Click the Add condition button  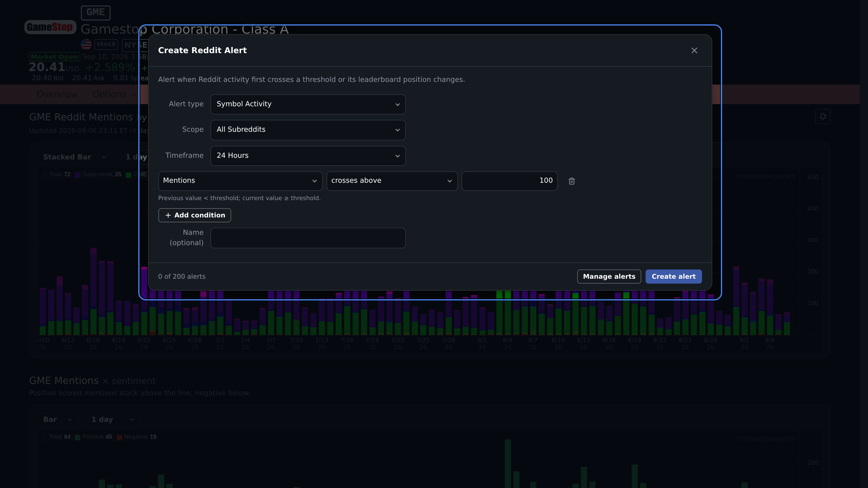coord(195,215)
